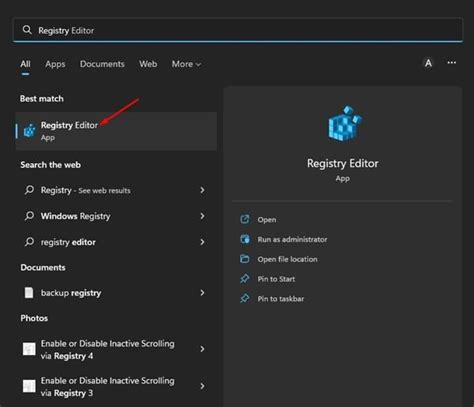Click the Open icon in preview pane
Viewport: 474px width, 407px height.
coord(245,219)
